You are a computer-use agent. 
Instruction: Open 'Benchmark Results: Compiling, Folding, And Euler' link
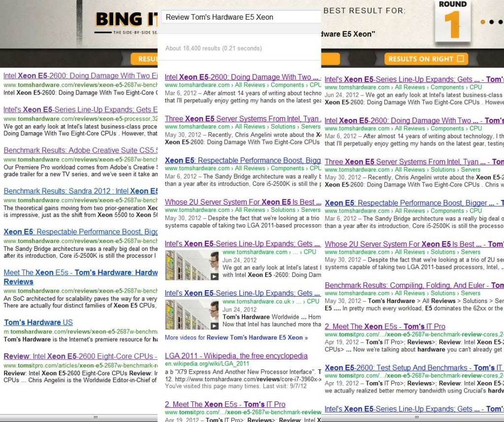[414, 285]
